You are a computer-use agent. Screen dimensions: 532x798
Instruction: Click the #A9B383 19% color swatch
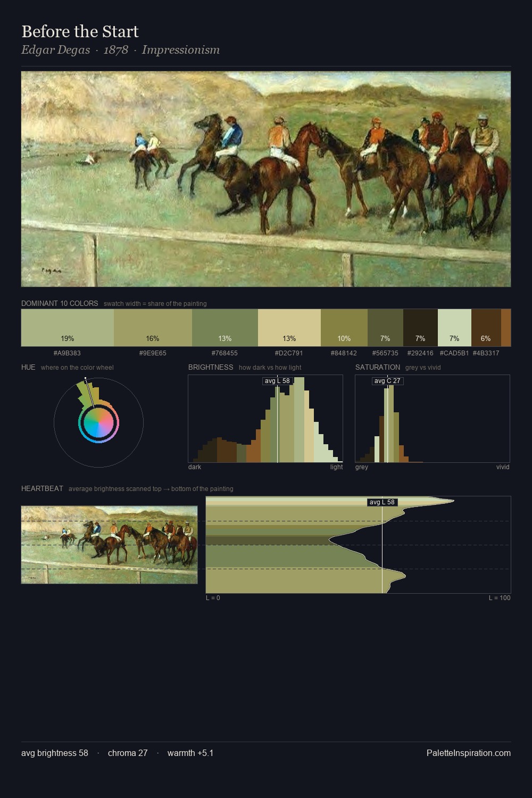coord(68,328)
